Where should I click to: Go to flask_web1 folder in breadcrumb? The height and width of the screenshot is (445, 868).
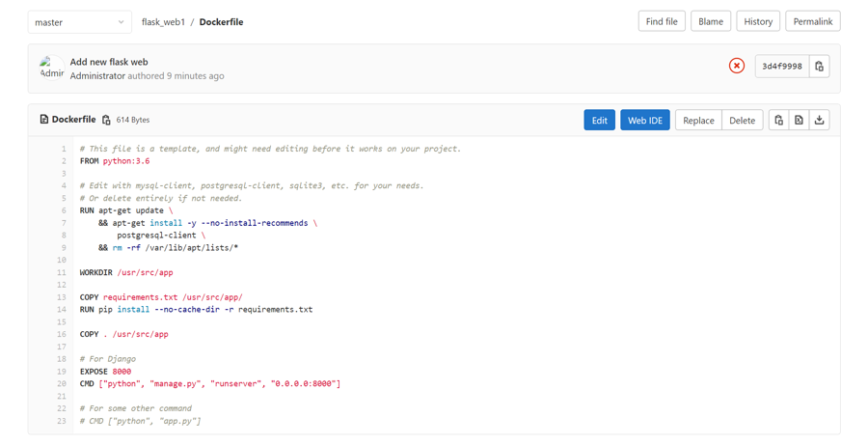click(163, 21)
